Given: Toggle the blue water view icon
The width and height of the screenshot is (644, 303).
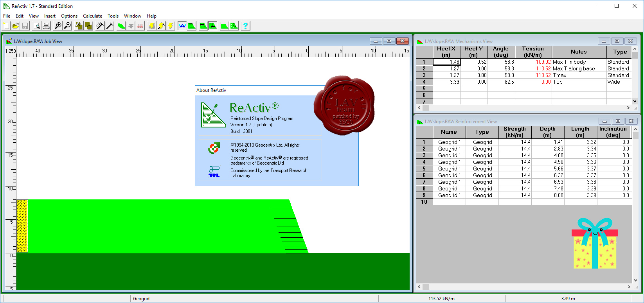Looking at the screenshot, I should (182, 26).
